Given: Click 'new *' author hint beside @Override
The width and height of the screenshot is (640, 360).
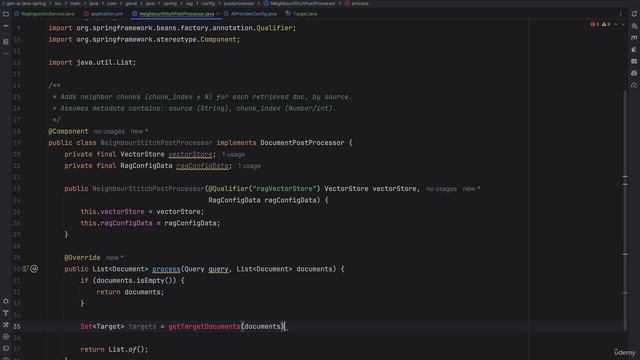Looking at the screenshot, I should [x=115, y=258].
